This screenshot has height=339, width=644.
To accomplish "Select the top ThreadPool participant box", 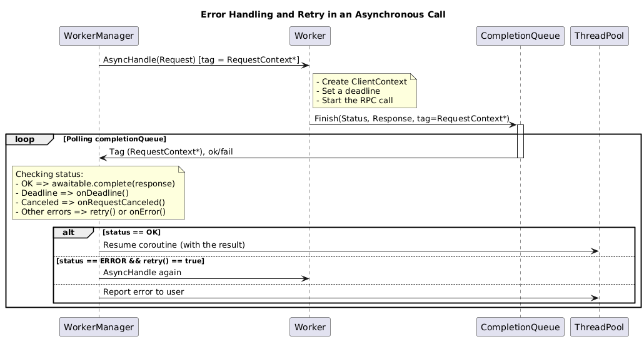I will 599,36.
